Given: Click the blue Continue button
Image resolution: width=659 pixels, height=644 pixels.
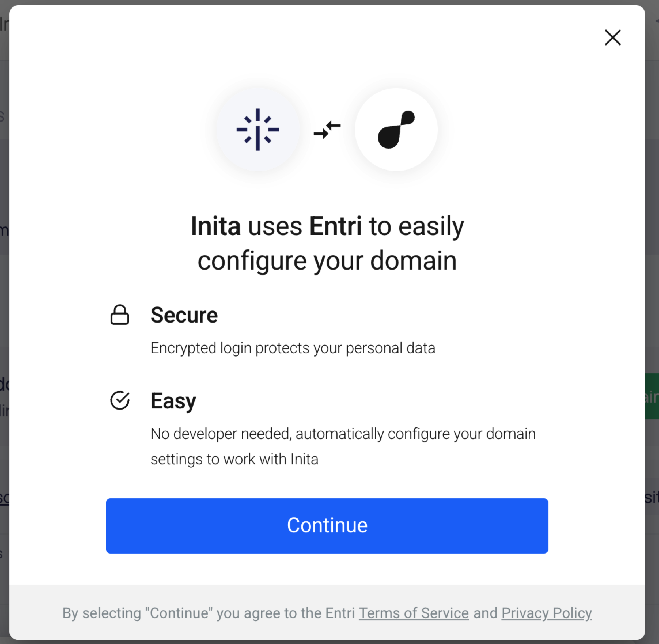Looking at the screenshot, I should (x=327, y=526).
